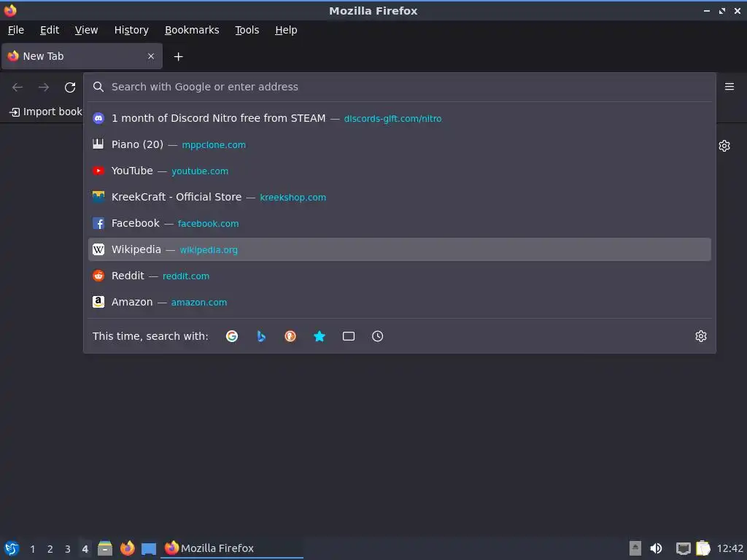Image resolution: width=747 pixels, height=560 pixels.
Task: Search open tabs using the tab icon
Action: (x=348, y=336)
